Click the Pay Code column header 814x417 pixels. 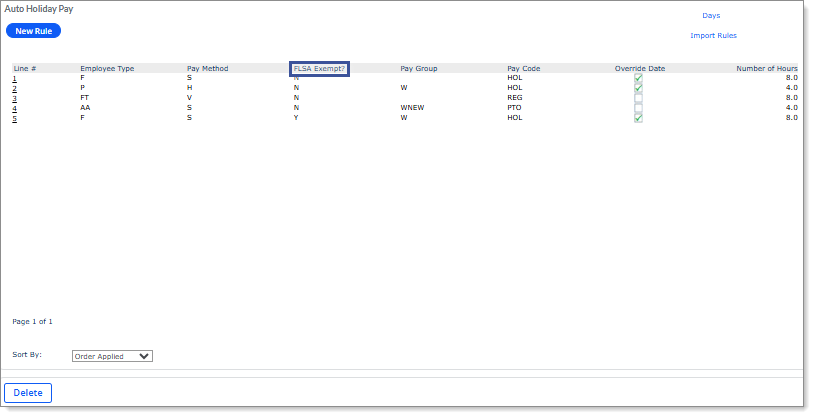tap(523, 69)
